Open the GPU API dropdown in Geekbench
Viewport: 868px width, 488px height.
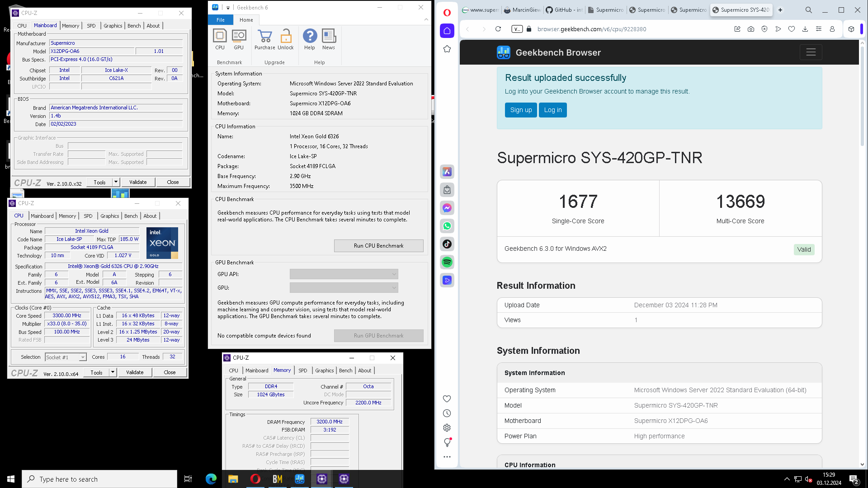(x=344, y=274)
